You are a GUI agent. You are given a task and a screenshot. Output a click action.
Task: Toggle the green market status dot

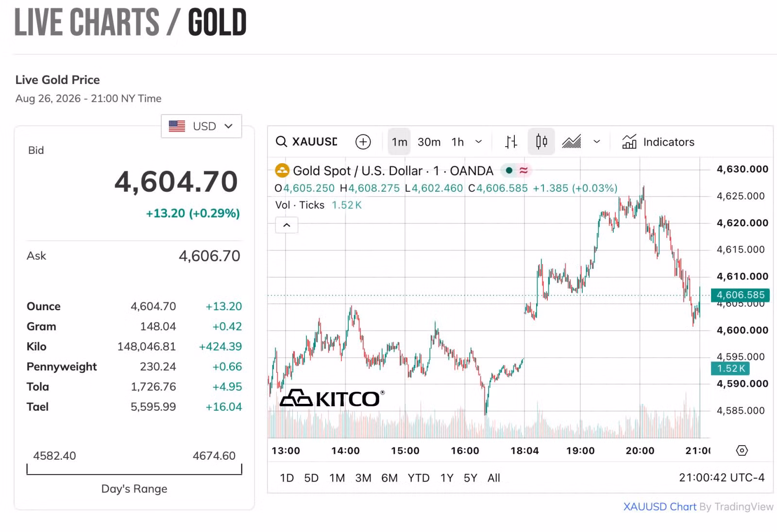pyautogui.click(x=509, y=170)
